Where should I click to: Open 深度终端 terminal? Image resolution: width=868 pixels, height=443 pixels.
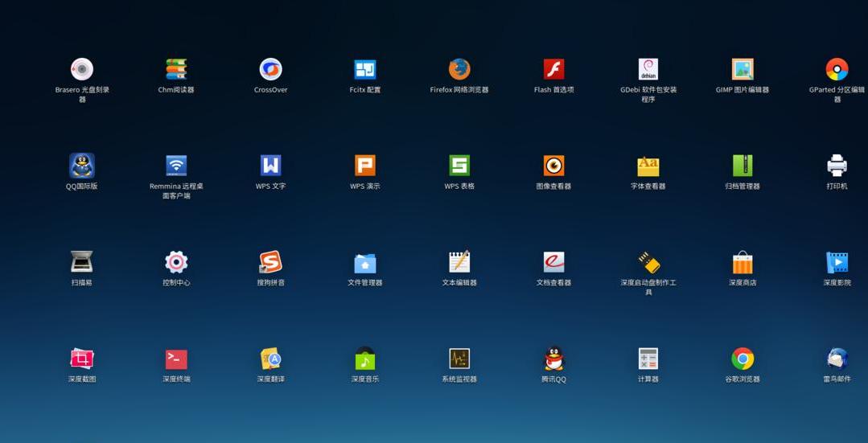[x=176, y=359]
